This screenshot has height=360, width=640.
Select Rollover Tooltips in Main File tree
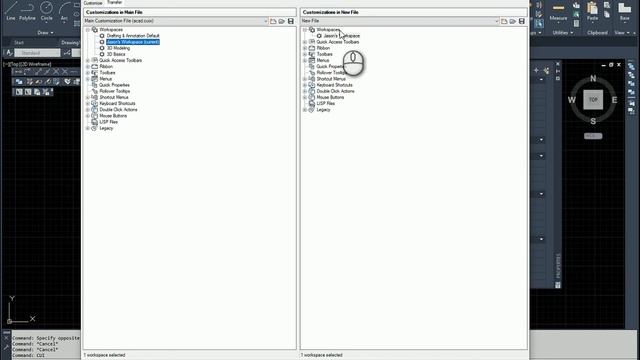click(115, 91)
